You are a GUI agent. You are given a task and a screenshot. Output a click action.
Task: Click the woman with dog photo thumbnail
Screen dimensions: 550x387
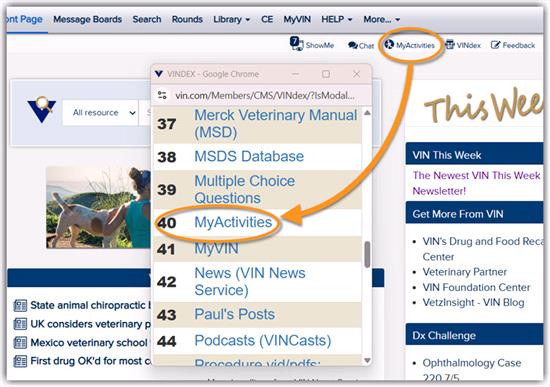pyautogui.click(x=99, y=207)
